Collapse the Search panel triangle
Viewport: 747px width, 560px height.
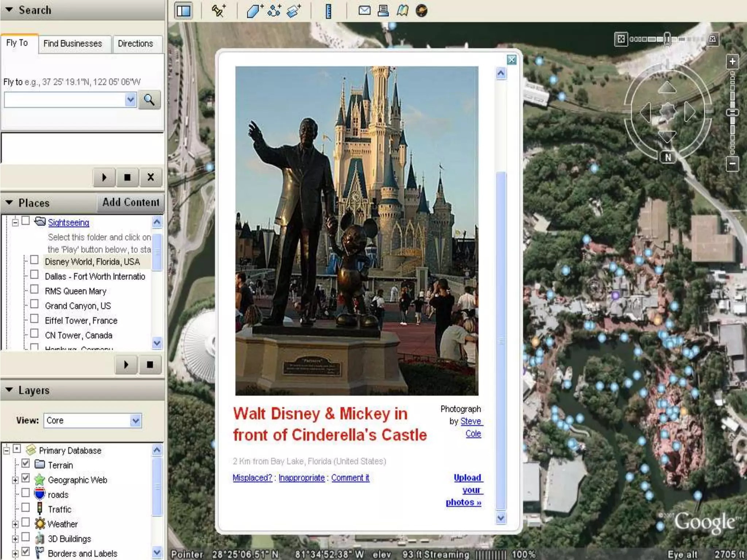pos(9,9)
